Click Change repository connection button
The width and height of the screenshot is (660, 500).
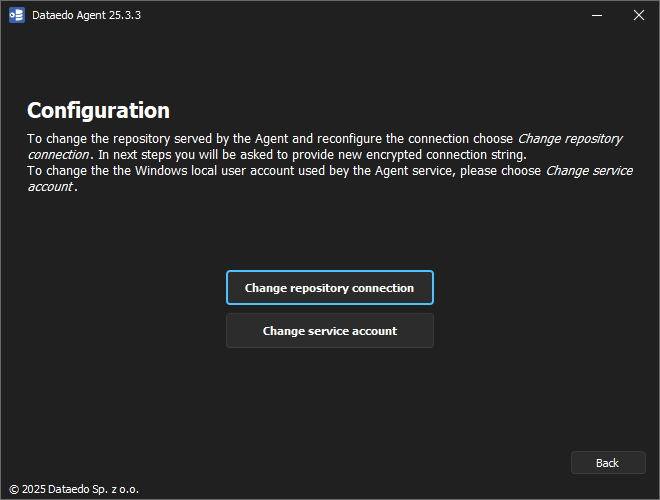(x=330, y=287)
